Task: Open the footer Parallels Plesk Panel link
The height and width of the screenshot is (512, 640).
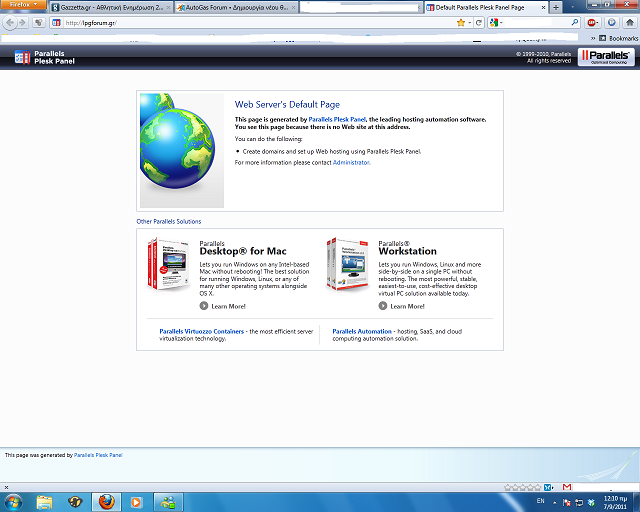Action: [98, 455]
